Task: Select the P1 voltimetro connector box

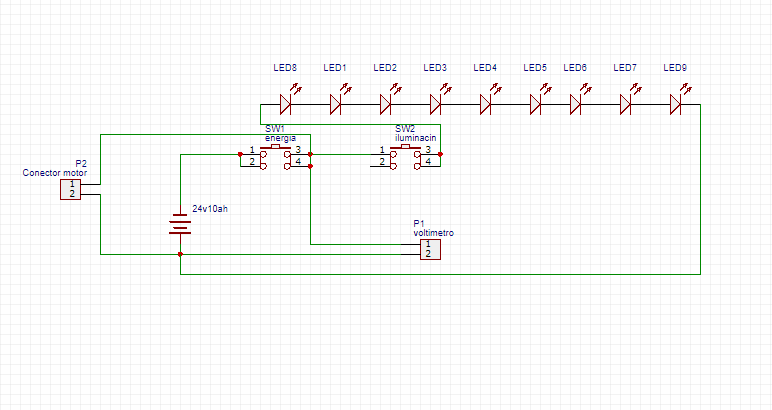Action: pyautogui.click(x=428, y=248)
